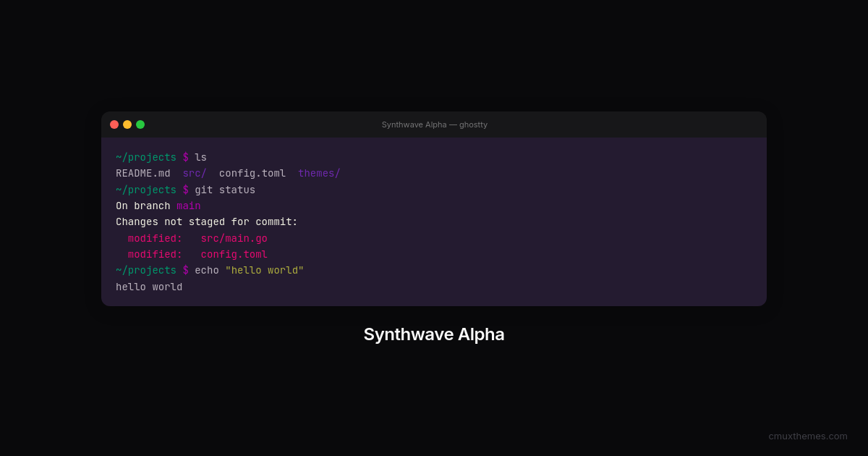Click the 'hello world' output line
Image resolution: width=868 pixels, height=456 pixels.
pyautogui.click(x=149, y=287)
